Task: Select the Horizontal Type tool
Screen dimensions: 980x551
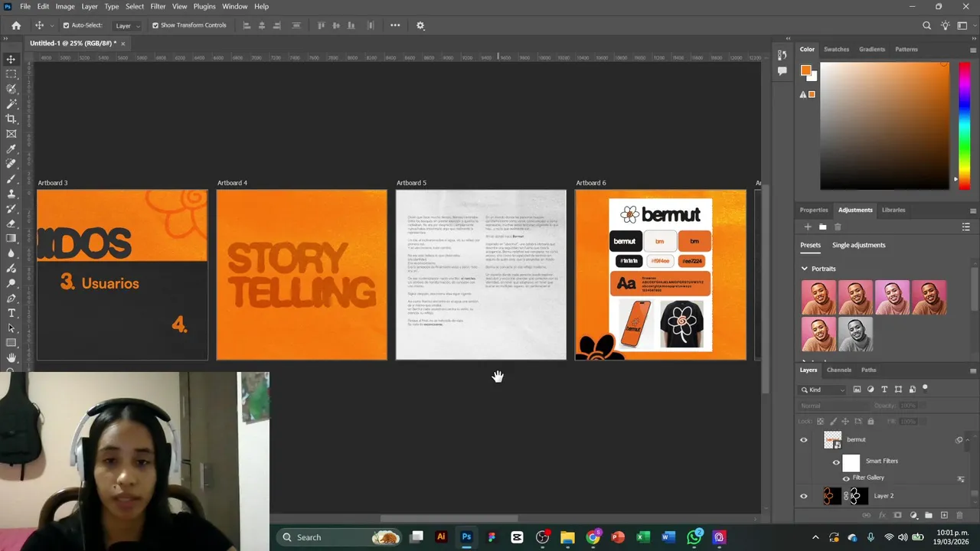Action: click(11, 313)
